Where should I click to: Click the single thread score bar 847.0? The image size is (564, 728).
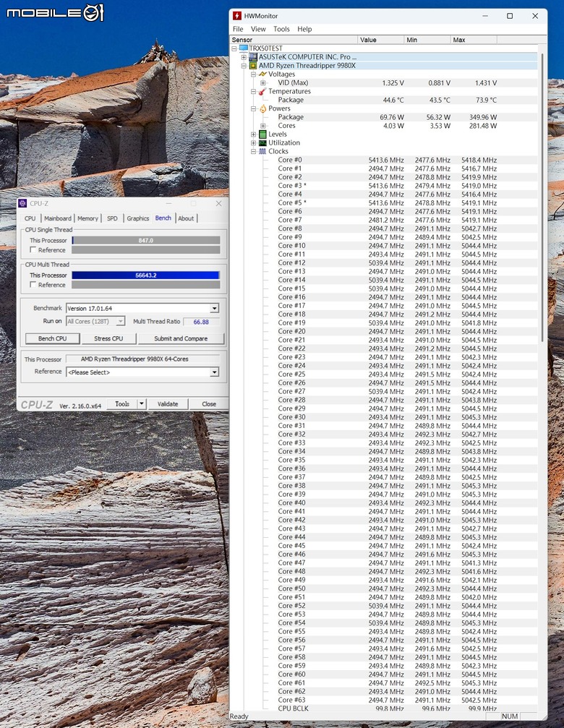[146, 240]
